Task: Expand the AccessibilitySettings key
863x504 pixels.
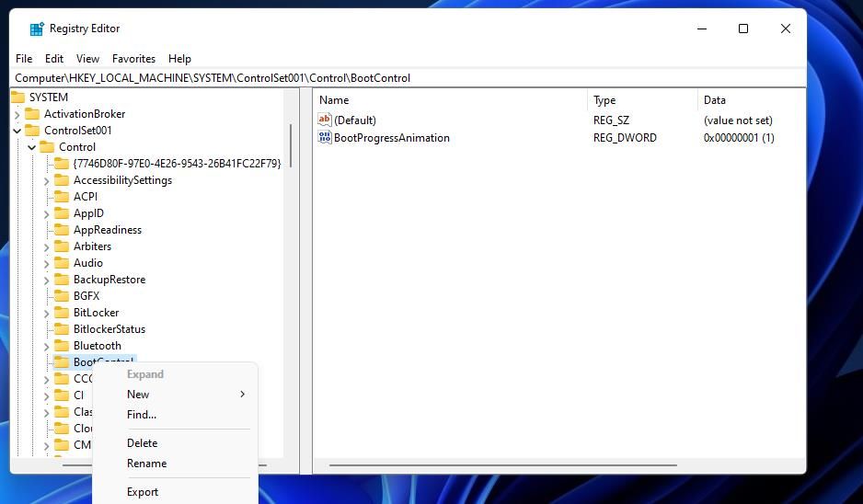Action: tap(47, 181)
